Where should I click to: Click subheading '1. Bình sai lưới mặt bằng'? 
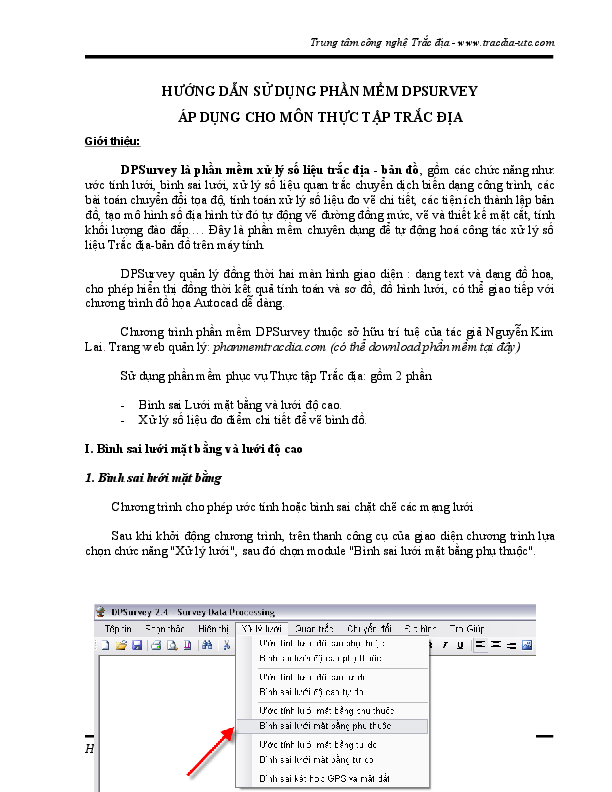(153, 478)
